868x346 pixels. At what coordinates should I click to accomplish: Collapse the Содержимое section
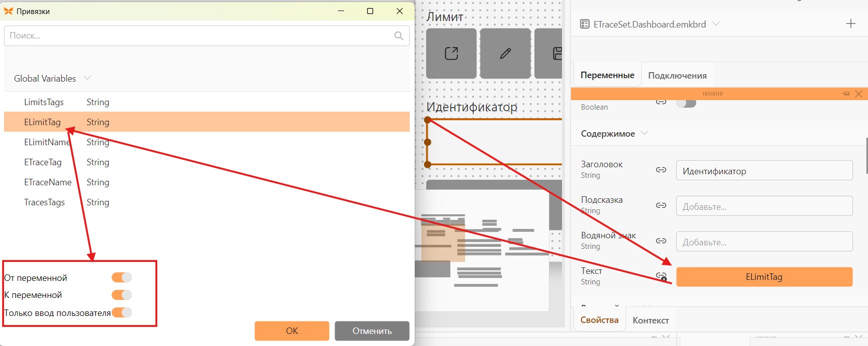(x=645, y=133)
